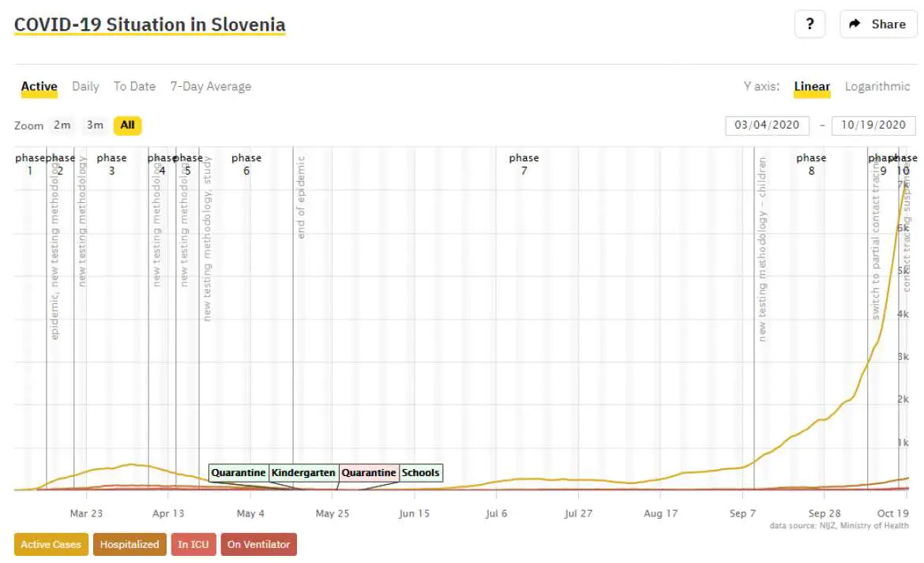Open the COVID-19 Situation in Slovenia title link
924x563 pixels.
[150, 24]
